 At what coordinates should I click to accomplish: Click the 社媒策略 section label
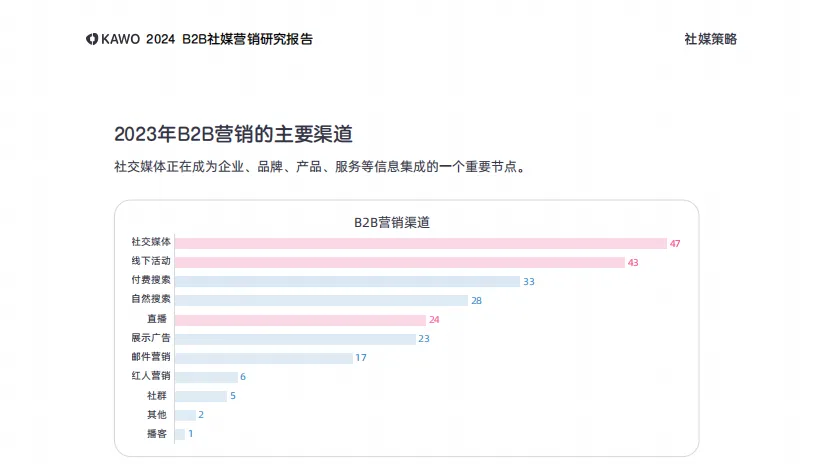click(710, 39)
